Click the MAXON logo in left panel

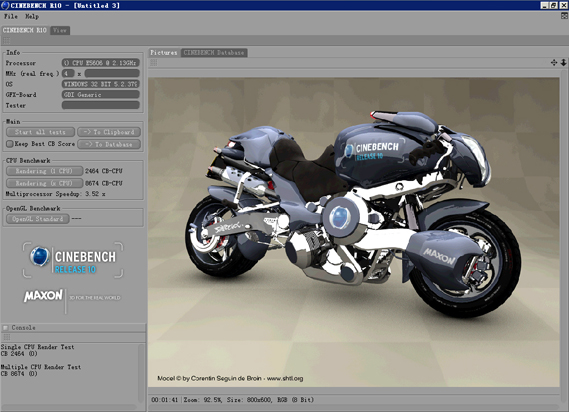[x=44, y=295]
